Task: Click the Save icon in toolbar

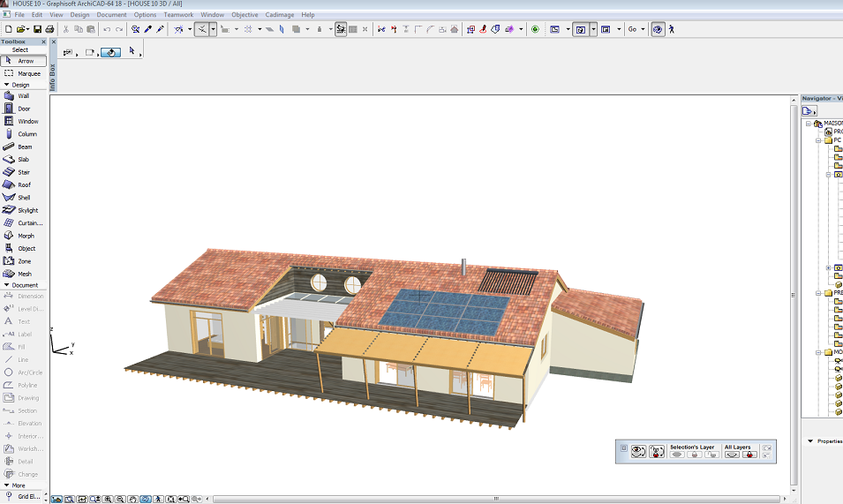Action: pos(36,29)
